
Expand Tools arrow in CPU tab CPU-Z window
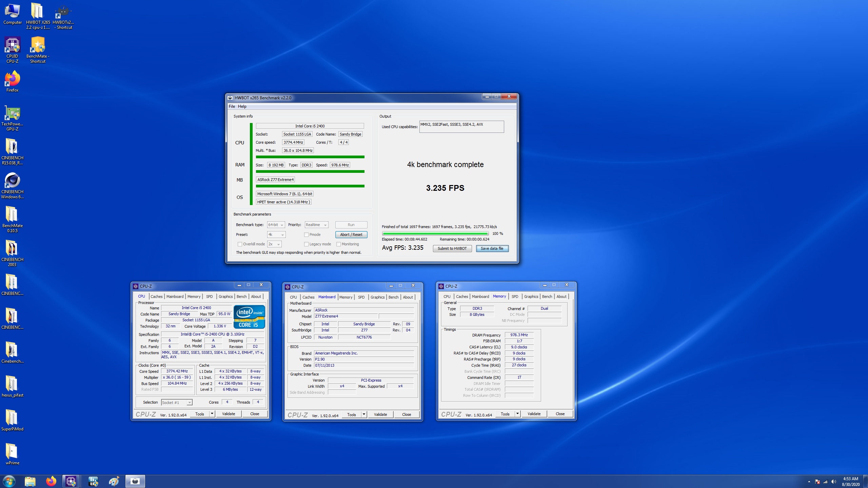pyautogui.click(x=212, y=414)
